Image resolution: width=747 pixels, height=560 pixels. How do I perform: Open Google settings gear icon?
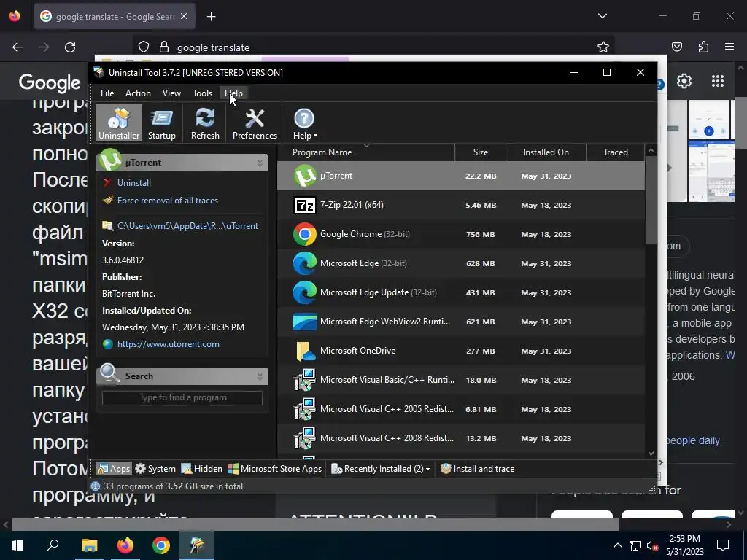coord(684,81)
